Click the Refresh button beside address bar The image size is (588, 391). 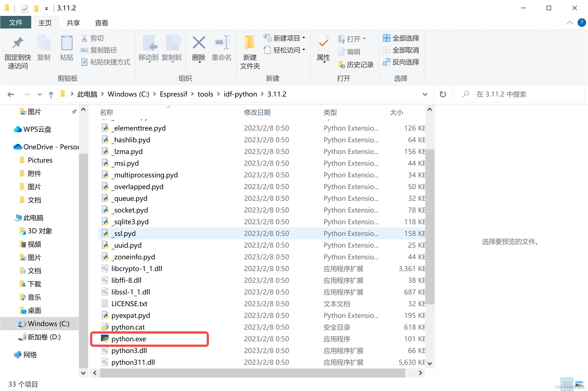point(443,94)
